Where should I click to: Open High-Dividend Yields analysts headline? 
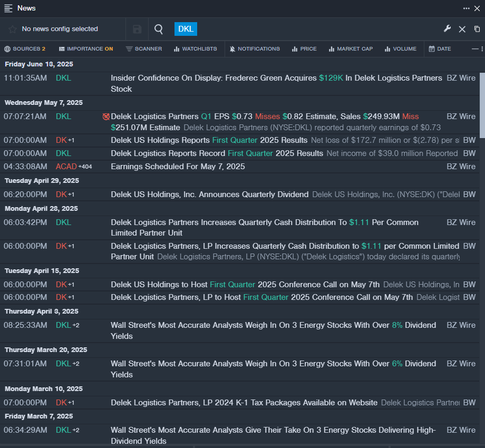pos(274,435)
